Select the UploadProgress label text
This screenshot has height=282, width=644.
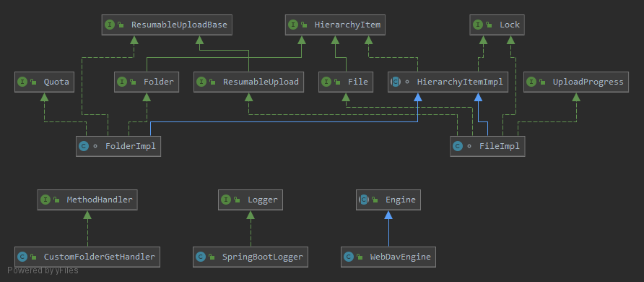click(588, 82)
